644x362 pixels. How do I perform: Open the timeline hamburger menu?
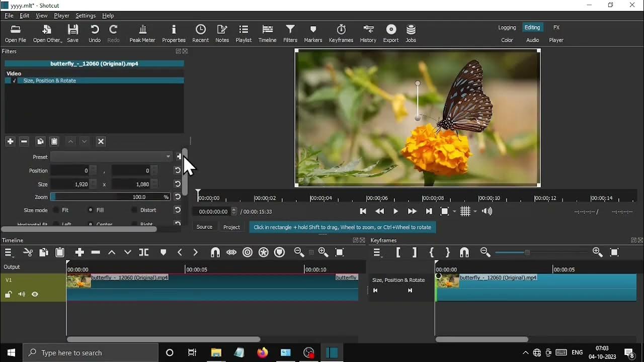[9, 252]
